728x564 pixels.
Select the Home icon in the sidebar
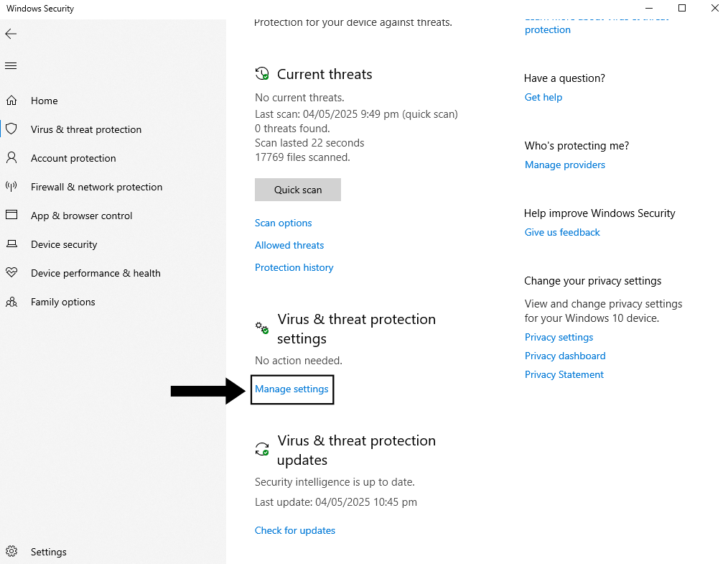[x=11, y=101]
